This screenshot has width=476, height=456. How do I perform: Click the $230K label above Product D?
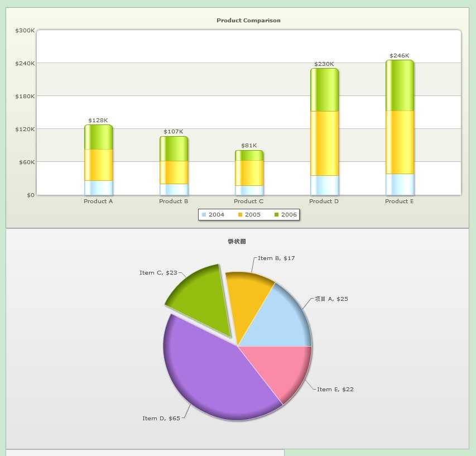pyautogui.click(x=324, y=64)
